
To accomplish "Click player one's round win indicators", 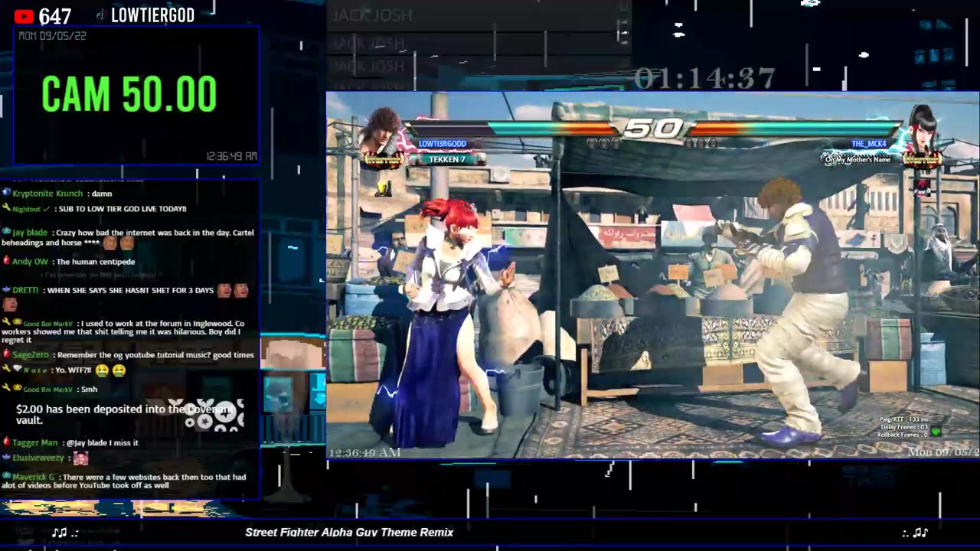I will pyautogui.click(x=603, y=143).
